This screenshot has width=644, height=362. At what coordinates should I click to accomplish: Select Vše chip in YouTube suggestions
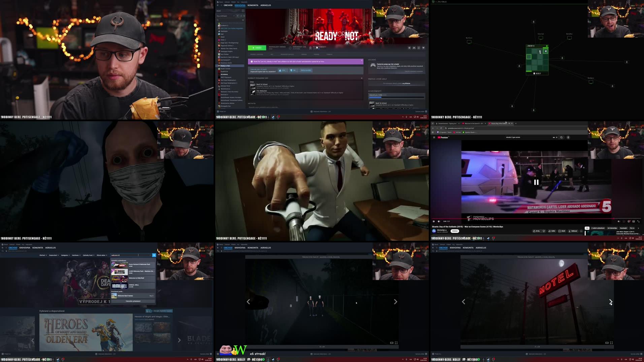point(587,228)
